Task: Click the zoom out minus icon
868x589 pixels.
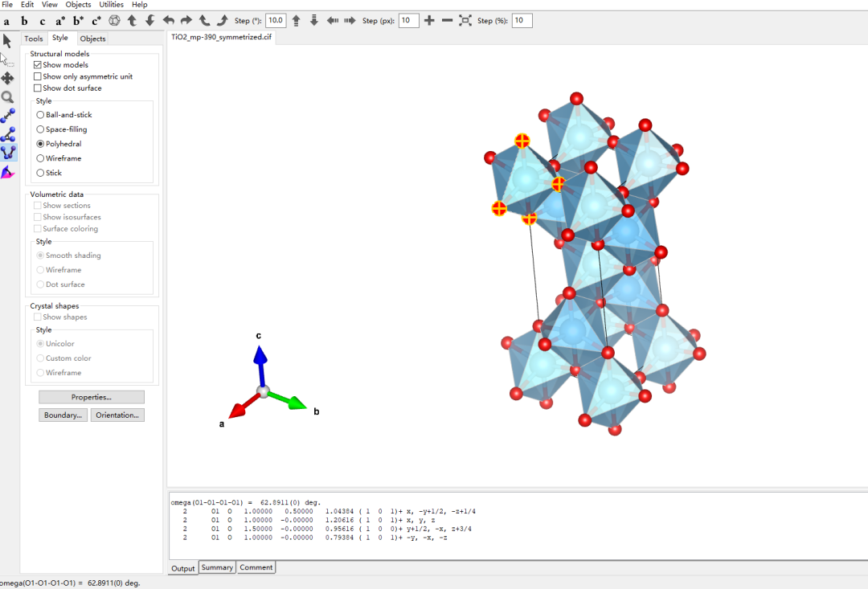Action: point(447,20)
